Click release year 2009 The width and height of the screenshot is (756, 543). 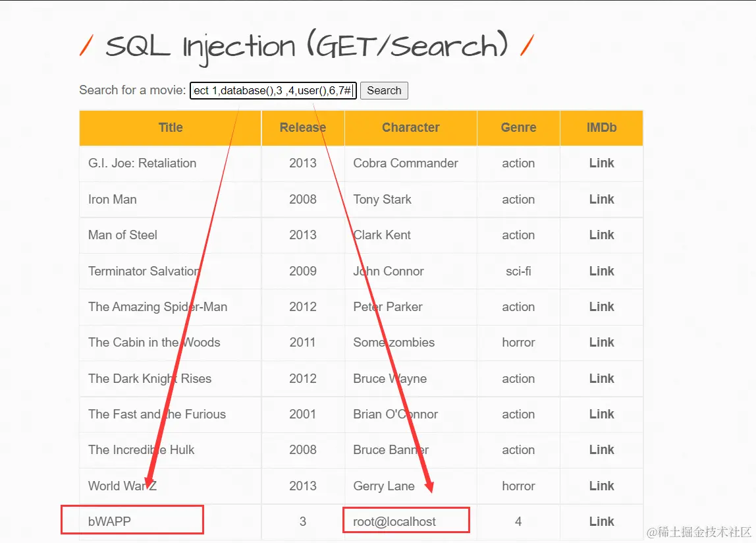point(303,271)
